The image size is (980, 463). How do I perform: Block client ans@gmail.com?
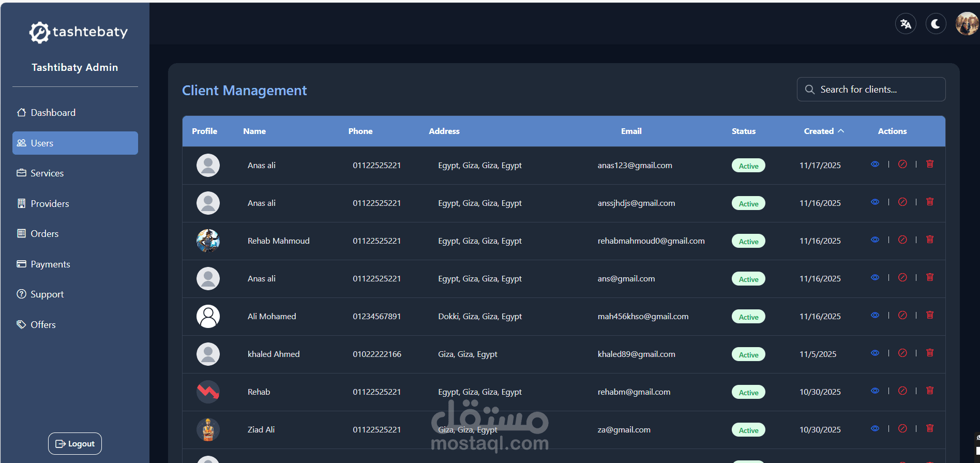902,277
